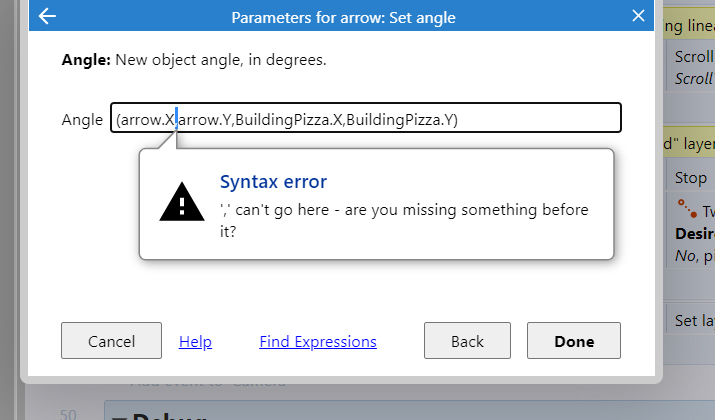Open Find Expressions link

(318, 342)
